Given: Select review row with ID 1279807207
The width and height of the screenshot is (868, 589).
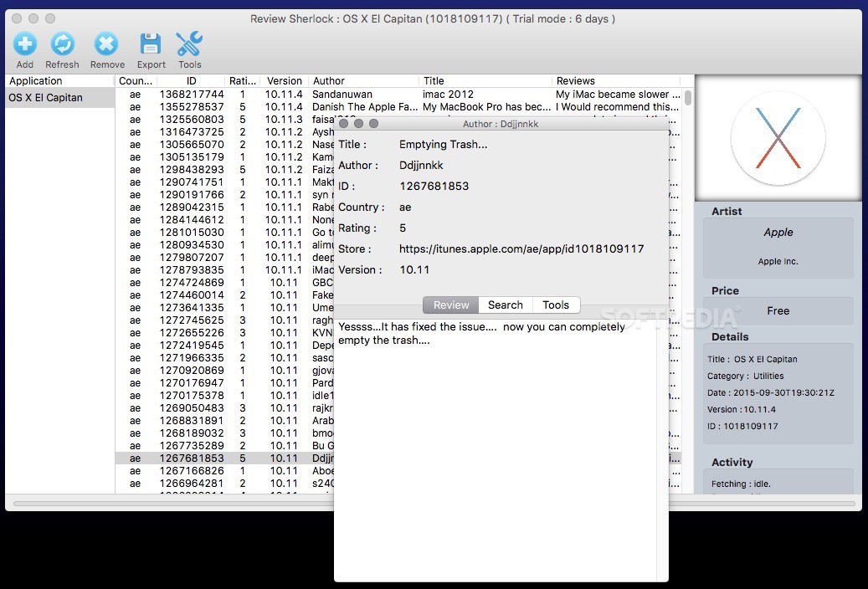Looking at the screenshot, I should pyautogui.click(x=224, y=258).
